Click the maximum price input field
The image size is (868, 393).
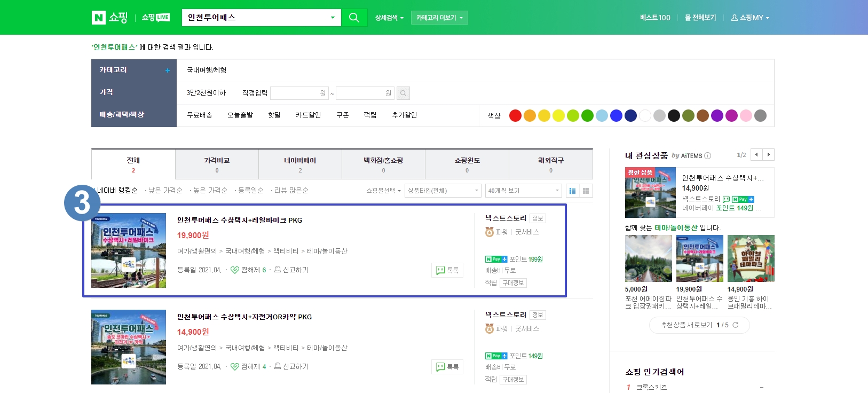pos(365,93)
